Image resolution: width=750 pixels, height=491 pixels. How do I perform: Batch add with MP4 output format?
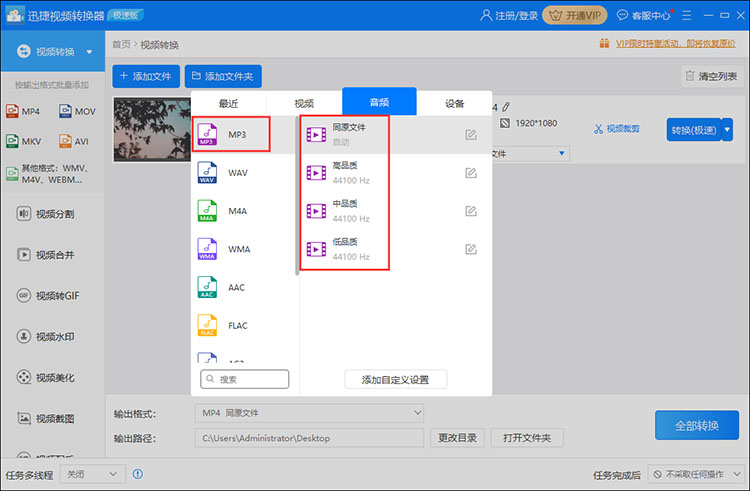pyautogui.click(x=23, y=111)
